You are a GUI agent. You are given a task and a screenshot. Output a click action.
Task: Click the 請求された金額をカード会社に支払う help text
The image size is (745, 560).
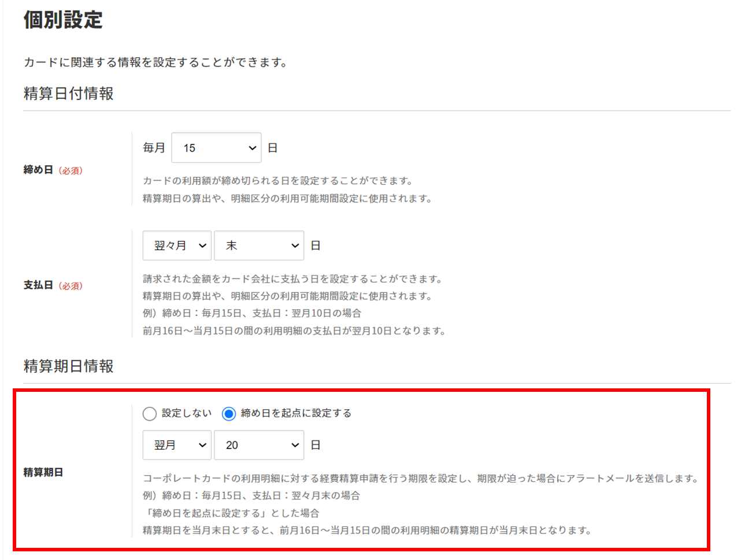292,279
